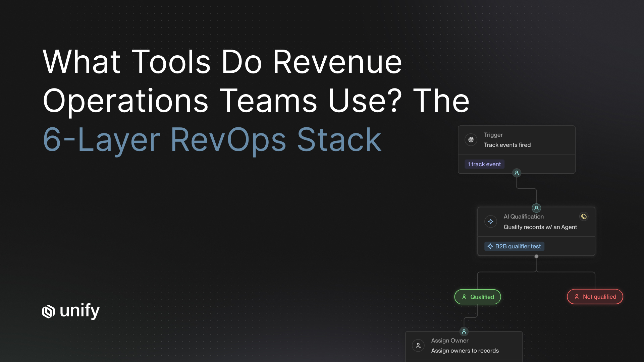Image resolution: width=644 pixels, height=362 pixels.
Task: Enable the B2B qualifier test tag
Action: (x=514, y=246)
